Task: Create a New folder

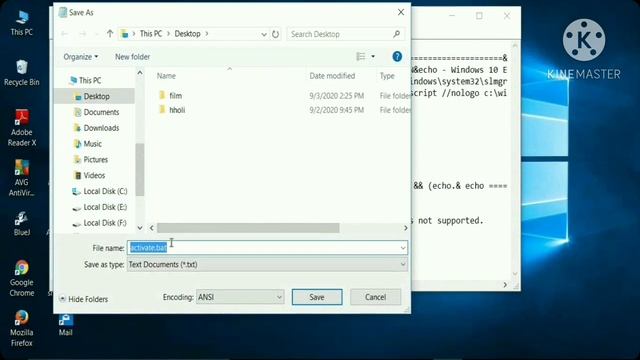Action: (x=132, y=57)
